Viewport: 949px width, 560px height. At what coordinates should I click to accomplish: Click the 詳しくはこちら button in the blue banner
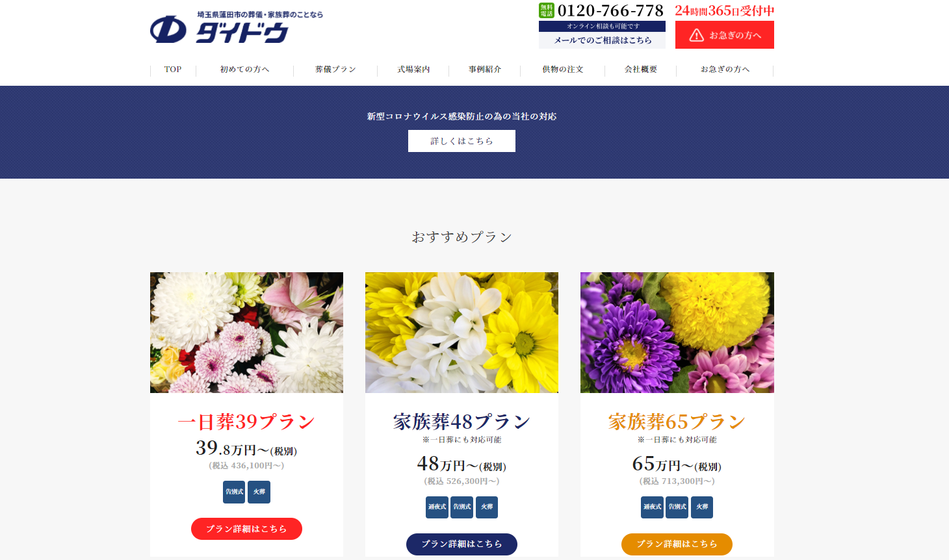click(461, 141)
